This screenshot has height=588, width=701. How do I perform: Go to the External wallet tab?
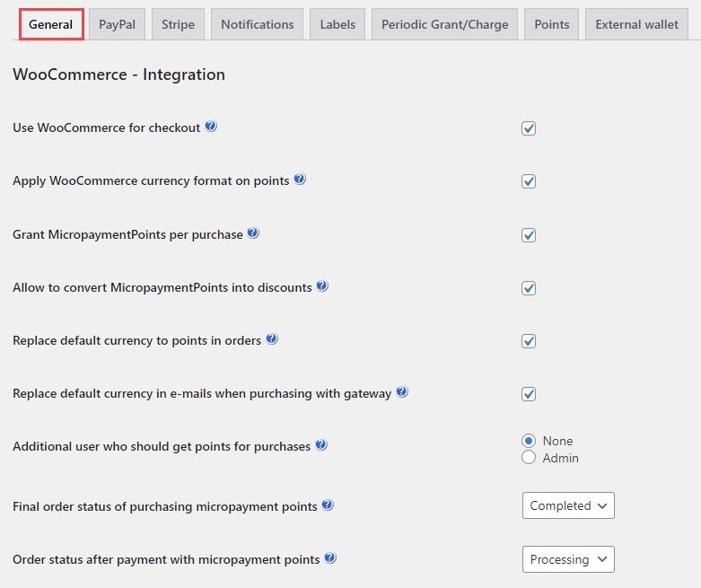click(x=636, y=24)
